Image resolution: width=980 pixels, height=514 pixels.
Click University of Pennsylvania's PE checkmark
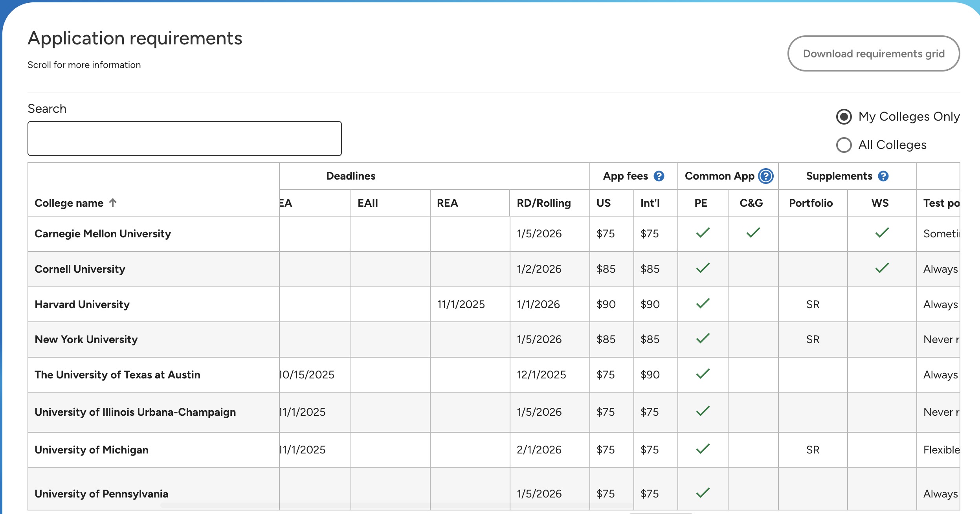703,493
